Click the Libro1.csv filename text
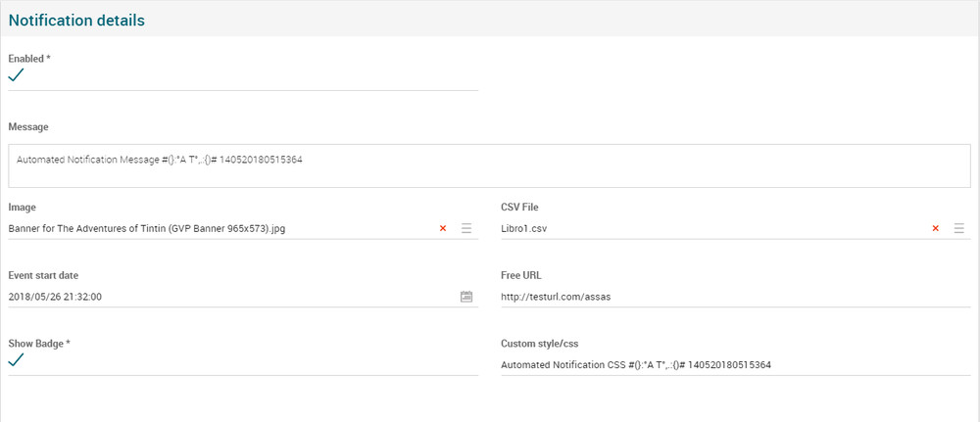 pos(523,228)
